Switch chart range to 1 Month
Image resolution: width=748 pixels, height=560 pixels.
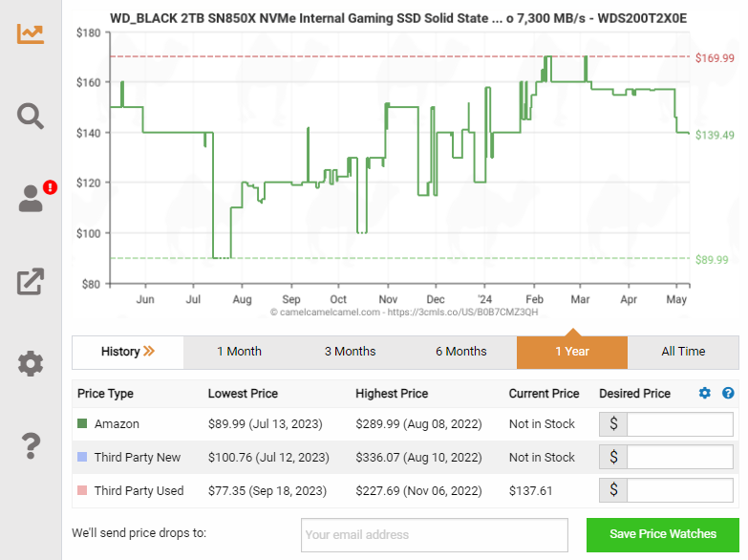(x=239, y=352)
